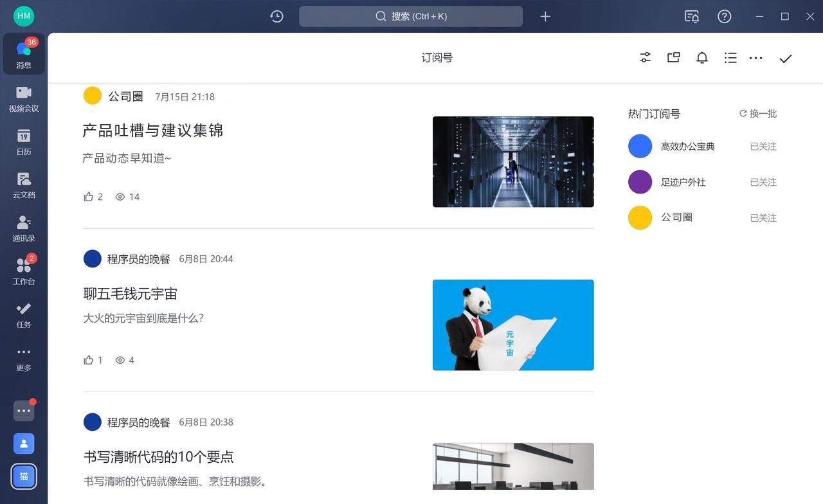Focus the 搜索 (Ctrl+K) search box
The image size is (823, 504).
(411, 16)
